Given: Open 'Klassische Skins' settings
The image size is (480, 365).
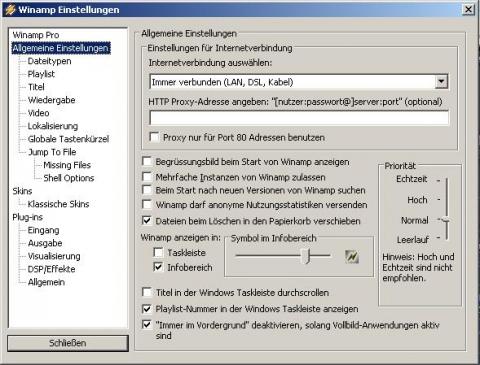Looking at the screenshot, I should point(58,204).
